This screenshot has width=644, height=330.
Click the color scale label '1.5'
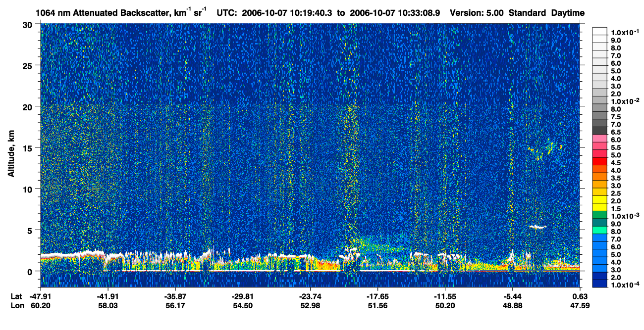pos(616,208)
